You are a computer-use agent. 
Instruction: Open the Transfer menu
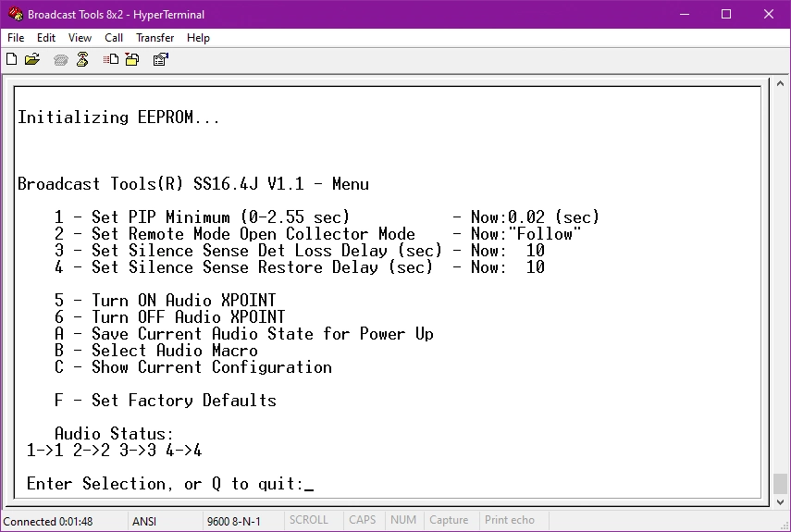154,38
